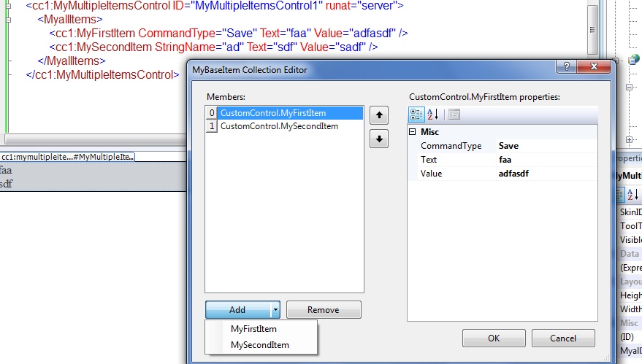The width and height of the screenshot is (642, 364).
Task: Select the (ID) property in Properties window
Action: (627, 336)
